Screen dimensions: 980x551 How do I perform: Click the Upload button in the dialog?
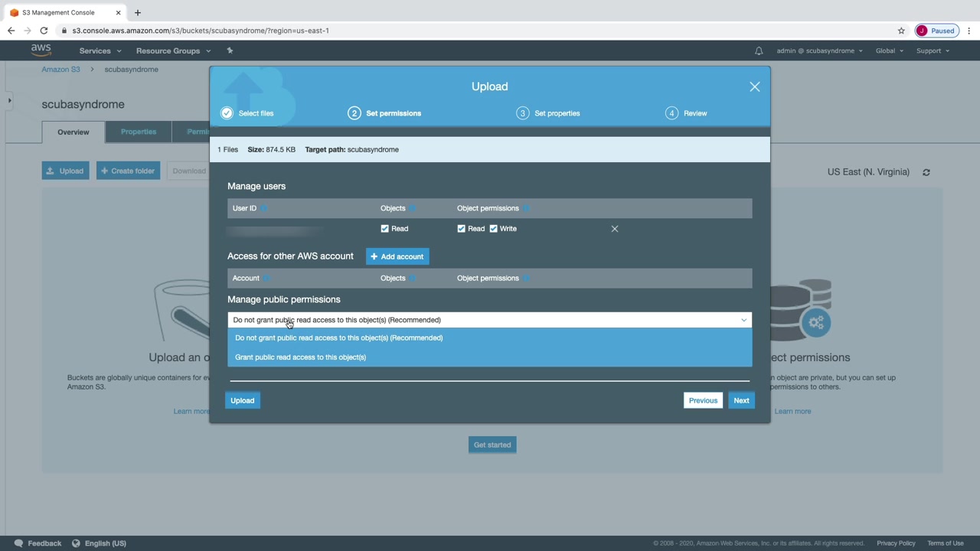pyautogui.click(x=243, y=400)
